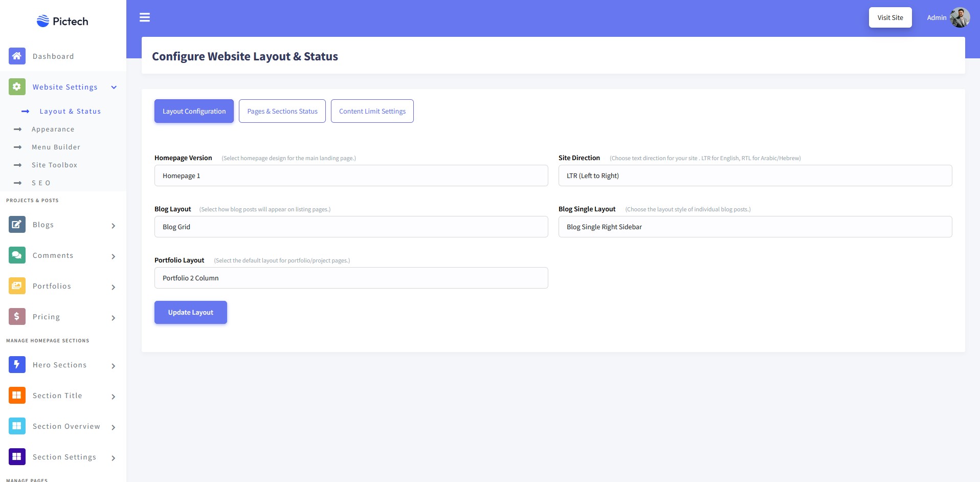Click the Update Layout button
980x482 pixels.
pyautogui.click(x=191, y=312)
